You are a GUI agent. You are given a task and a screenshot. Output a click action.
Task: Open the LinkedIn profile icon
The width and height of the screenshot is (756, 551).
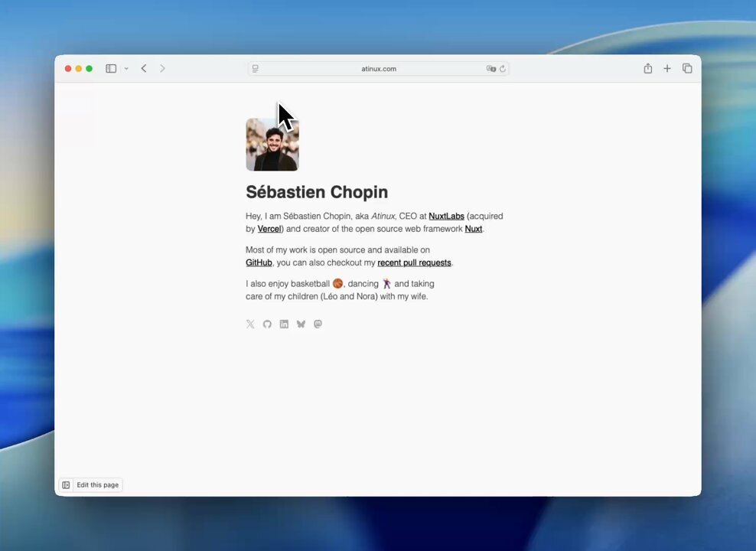[x=284, y=324]
